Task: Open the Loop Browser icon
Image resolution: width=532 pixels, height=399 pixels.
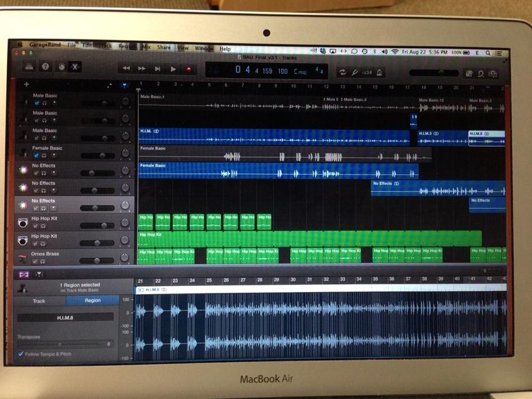Action: coord(481,74)
